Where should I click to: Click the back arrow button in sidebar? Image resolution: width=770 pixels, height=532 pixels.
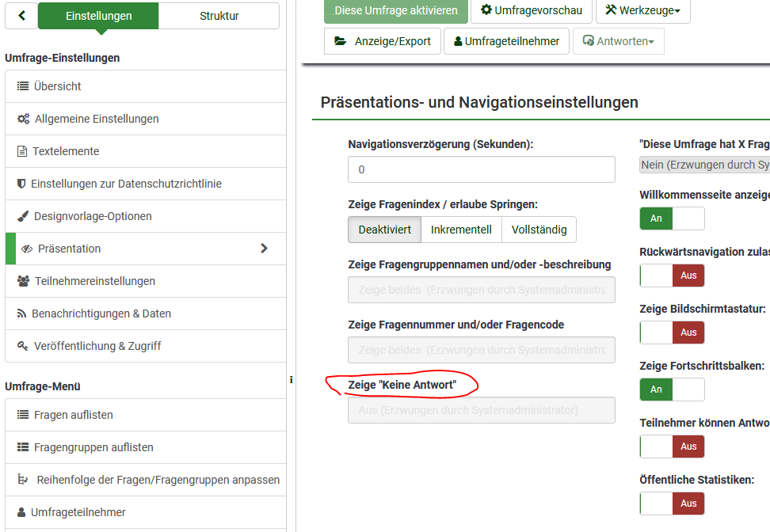click(x=21, y=16)
